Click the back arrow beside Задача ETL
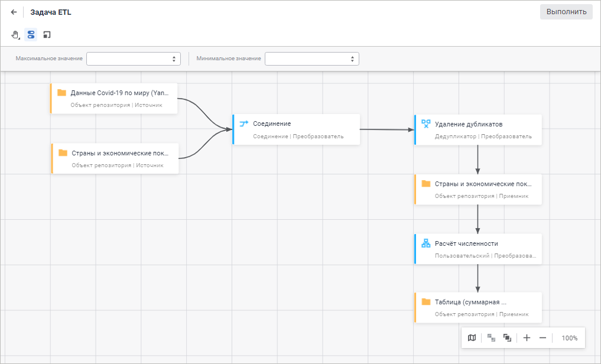Screen dimensions: 601x364 click(14, 12)
